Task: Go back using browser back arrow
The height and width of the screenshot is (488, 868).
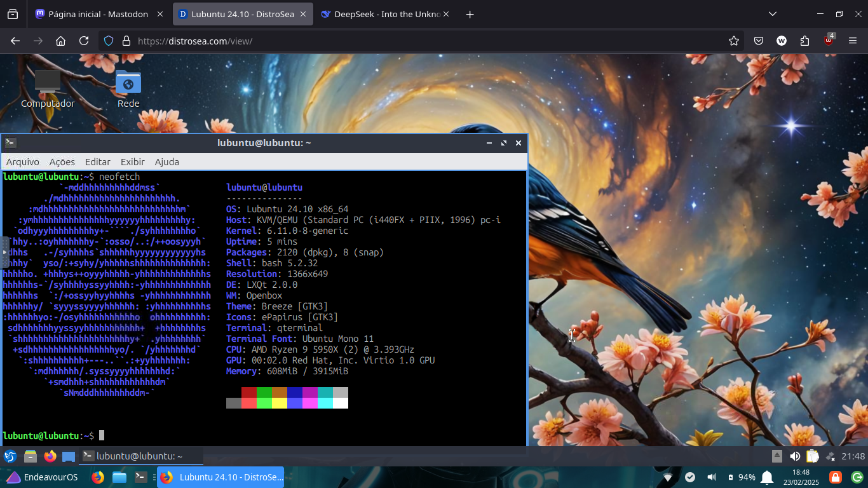Action: coord(15,41)
